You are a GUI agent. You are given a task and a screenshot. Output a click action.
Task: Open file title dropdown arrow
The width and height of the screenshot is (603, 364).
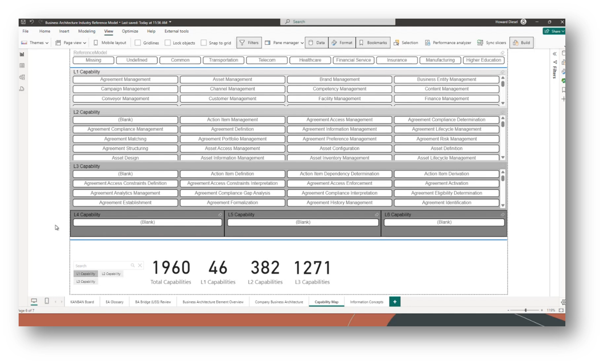click(x=170, y=22)
